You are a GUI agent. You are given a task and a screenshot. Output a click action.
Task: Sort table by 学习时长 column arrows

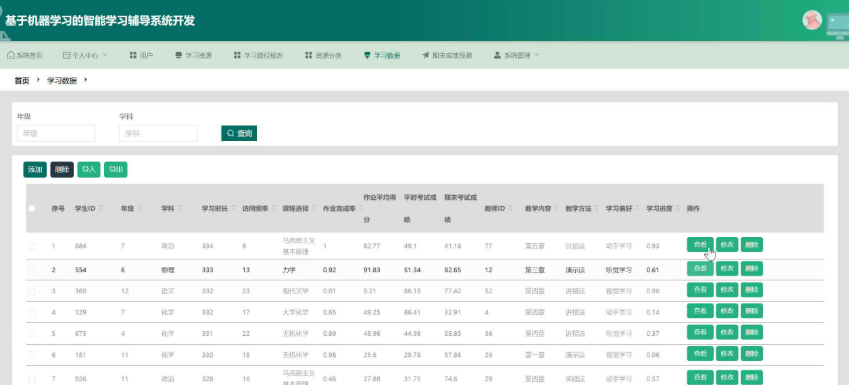232,208
